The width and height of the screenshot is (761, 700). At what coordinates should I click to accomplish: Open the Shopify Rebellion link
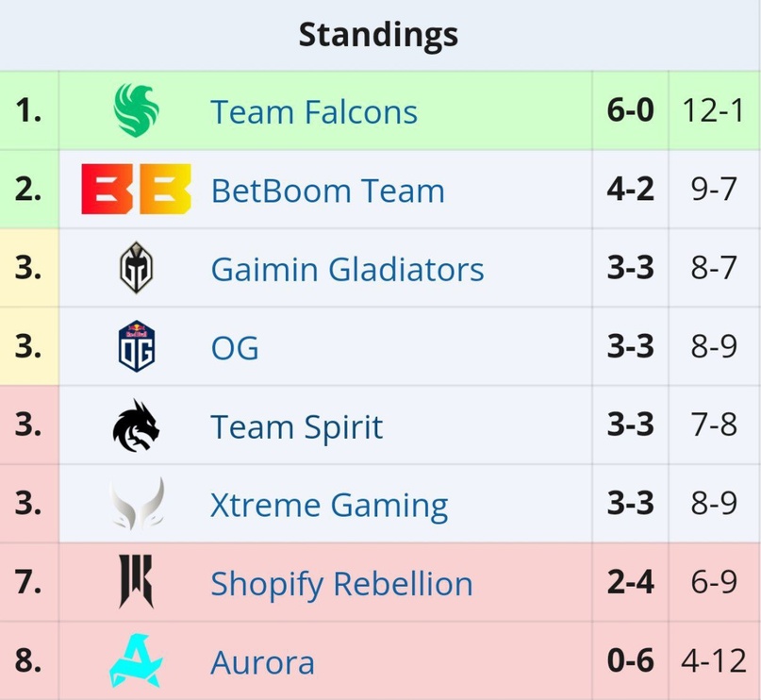point(341,585)
